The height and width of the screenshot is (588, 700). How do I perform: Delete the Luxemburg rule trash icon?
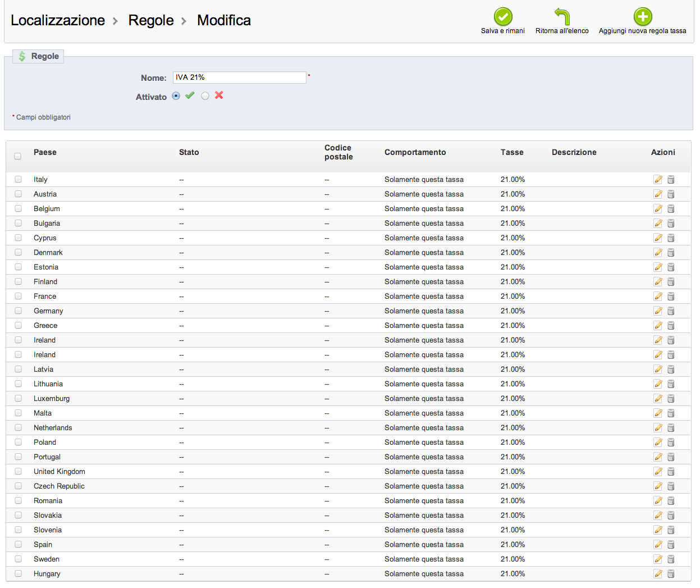(671, 399)
